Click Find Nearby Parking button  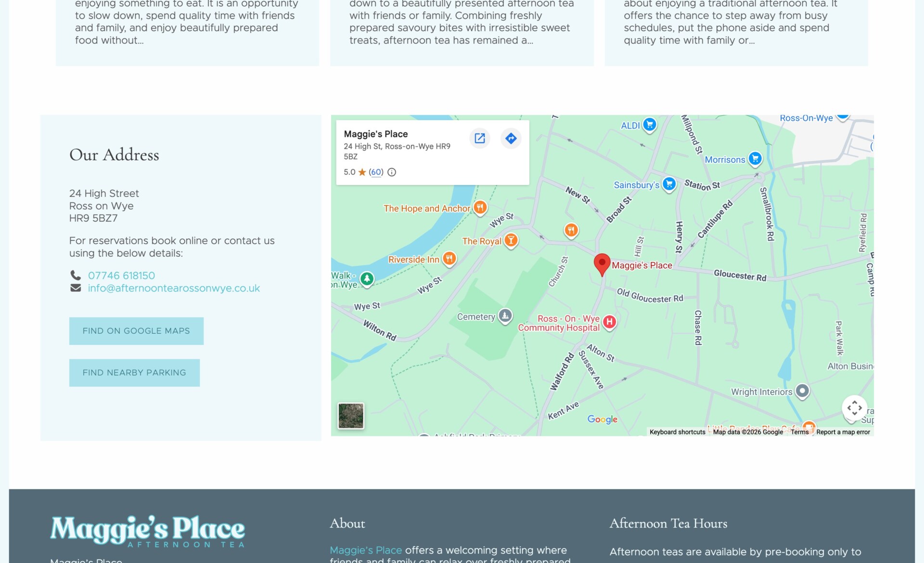[x=134, y=373]
